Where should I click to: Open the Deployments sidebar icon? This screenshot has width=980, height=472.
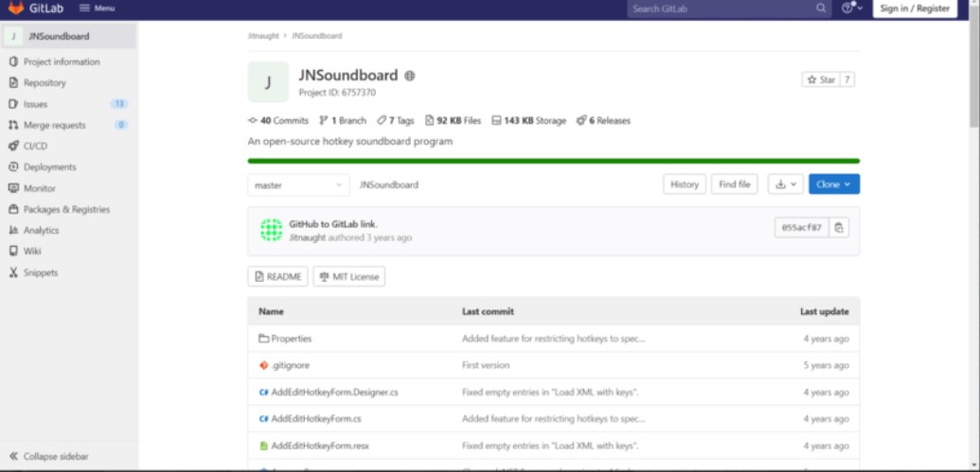[13, 167]
